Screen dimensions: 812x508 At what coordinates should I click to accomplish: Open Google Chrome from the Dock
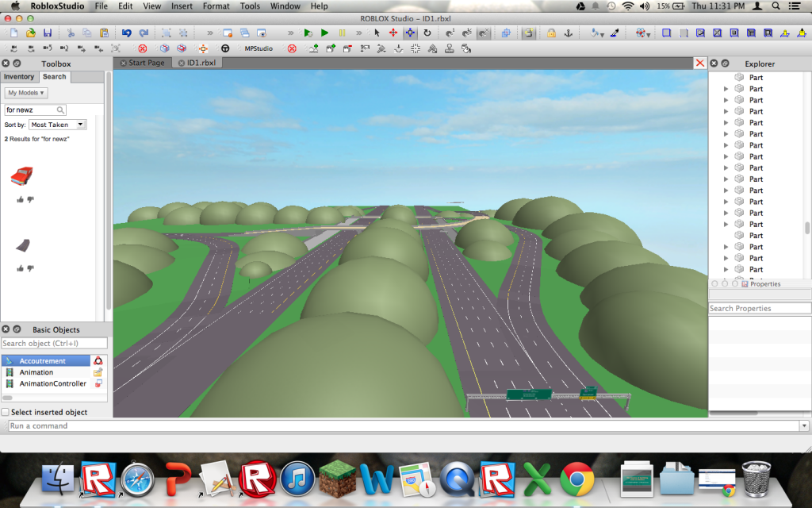577,479
